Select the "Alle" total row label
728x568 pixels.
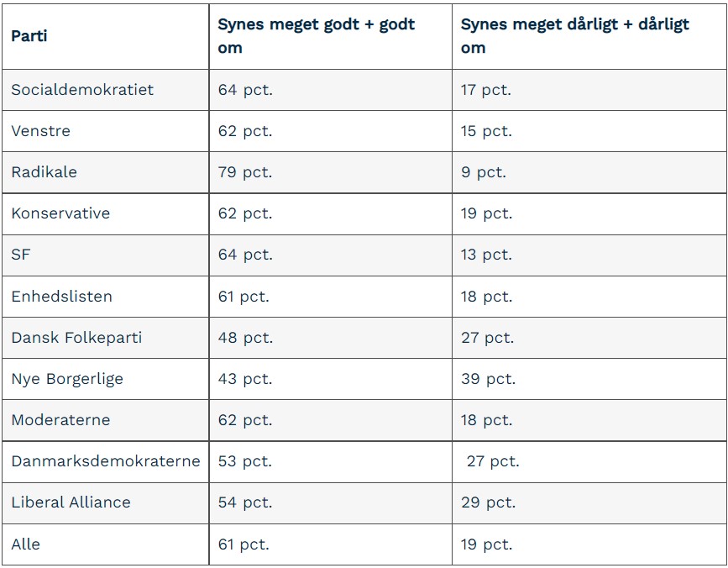click(26, 544)
